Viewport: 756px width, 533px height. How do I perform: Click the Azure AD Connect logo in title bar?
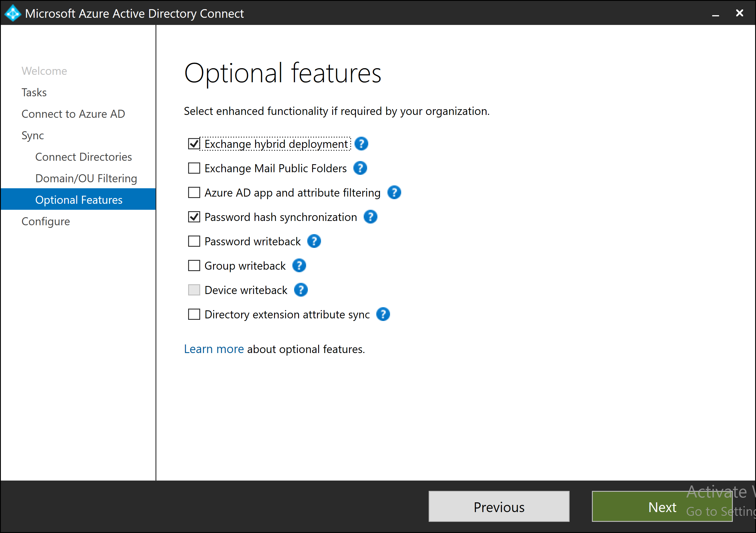coord(13,13)
